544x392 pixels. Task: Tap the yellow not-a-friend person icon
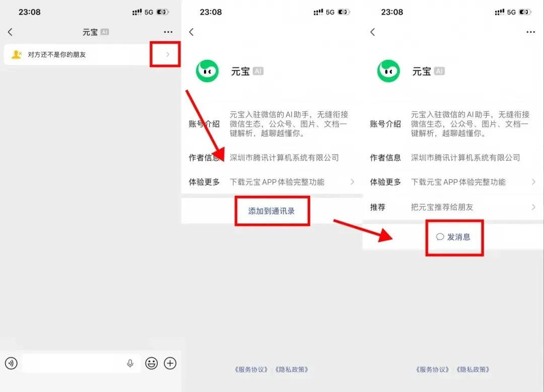pyautogui.click(x=16, y=54)
